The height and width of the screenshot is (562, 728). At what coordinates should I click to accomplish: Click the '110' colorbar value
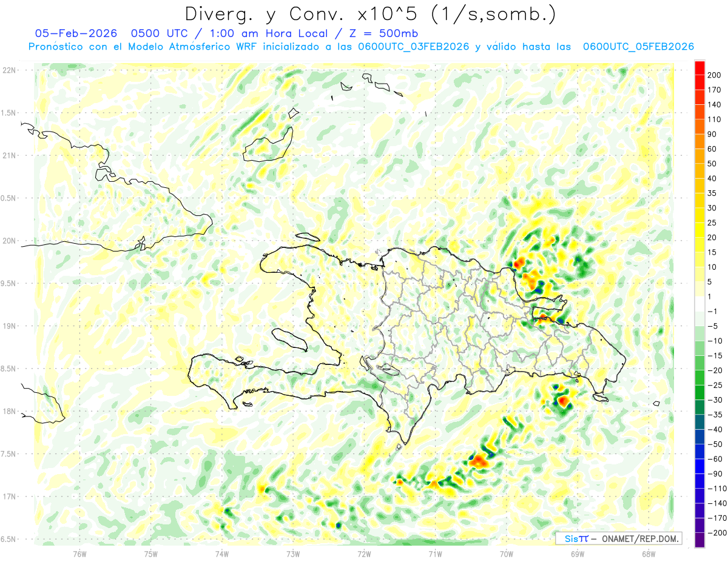pyautogui.click(x=713, y=119)
